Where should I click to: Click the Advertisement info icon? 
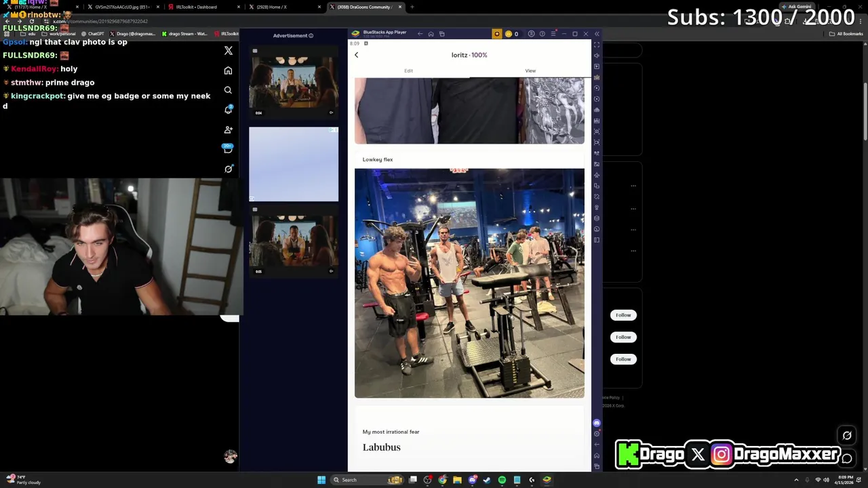pos(311,36)
